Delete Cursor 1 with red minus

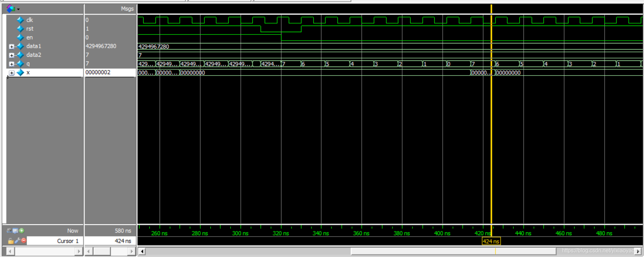coord(24,241)
